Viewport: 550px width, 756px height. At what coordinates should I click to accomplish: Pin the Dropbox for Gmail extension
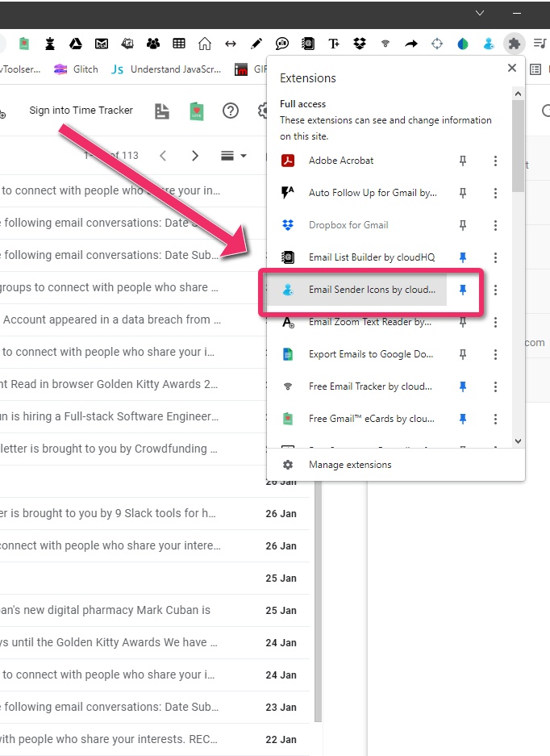pos(463,225)
